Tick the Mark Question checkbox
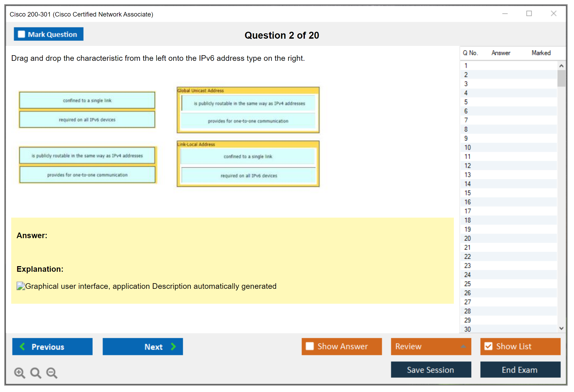The height and width of the screenshot is (392, 574). (21, 34)
